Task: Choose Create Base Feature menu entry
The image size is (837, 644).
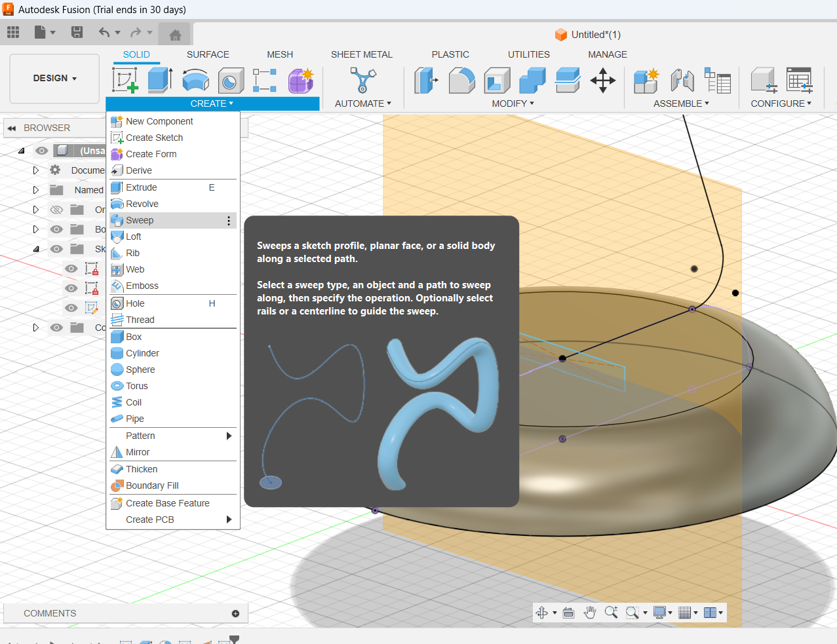Action: coord(173,503)
